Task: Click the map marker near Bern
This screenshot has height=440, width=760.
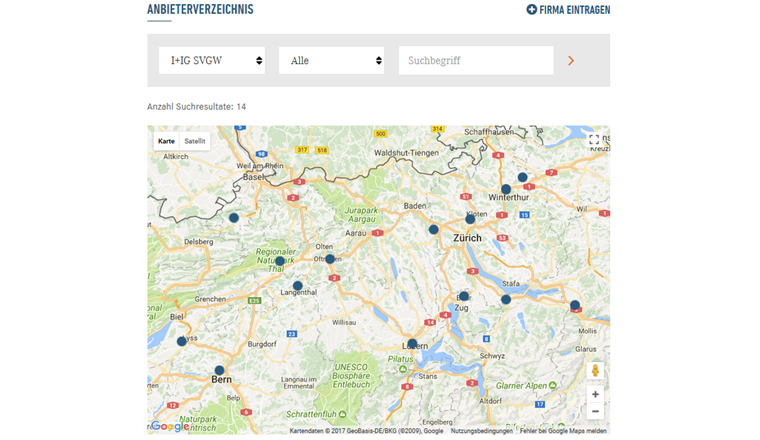Action: pyautogui.click(x=219, y=370)
